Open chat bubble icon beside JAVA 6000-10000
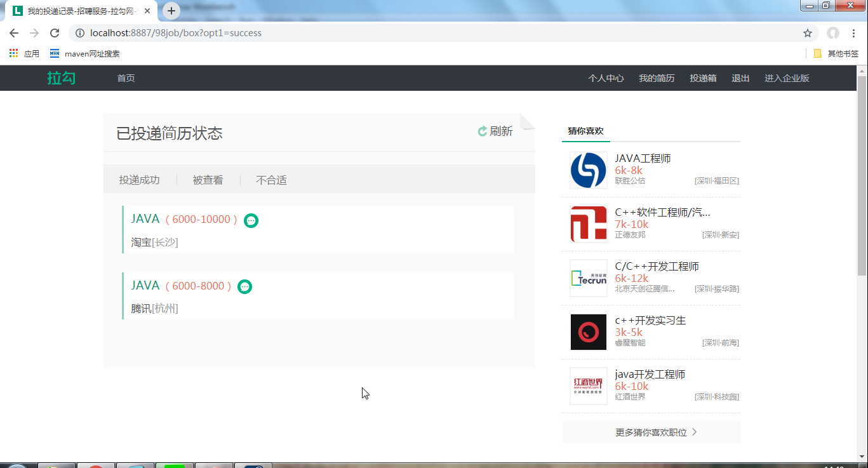Viewport: 868px width, 468px height. (251, 220)
